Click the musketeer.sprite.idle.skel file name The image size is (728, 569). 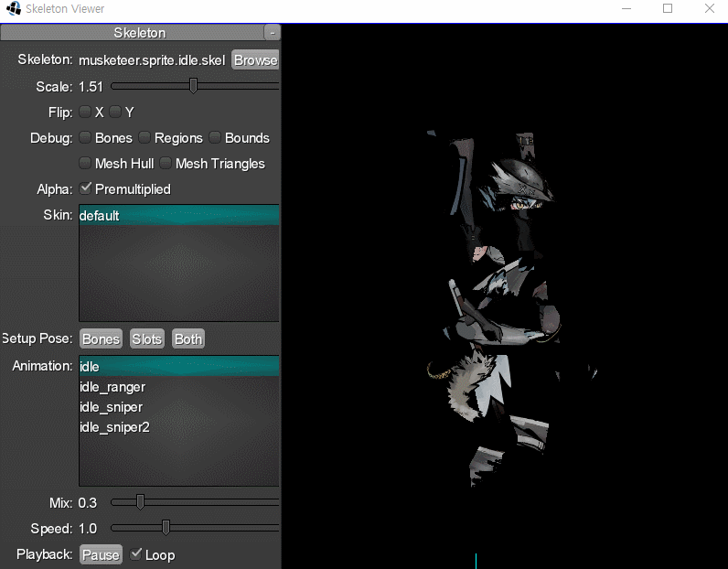[x=152, y=60]
